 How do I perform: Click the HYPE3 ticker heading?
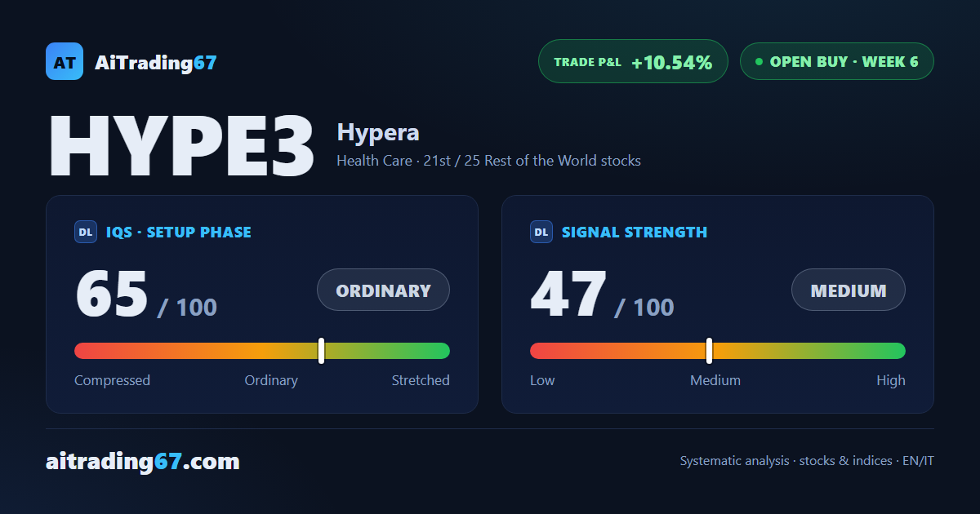click(182, 146)
